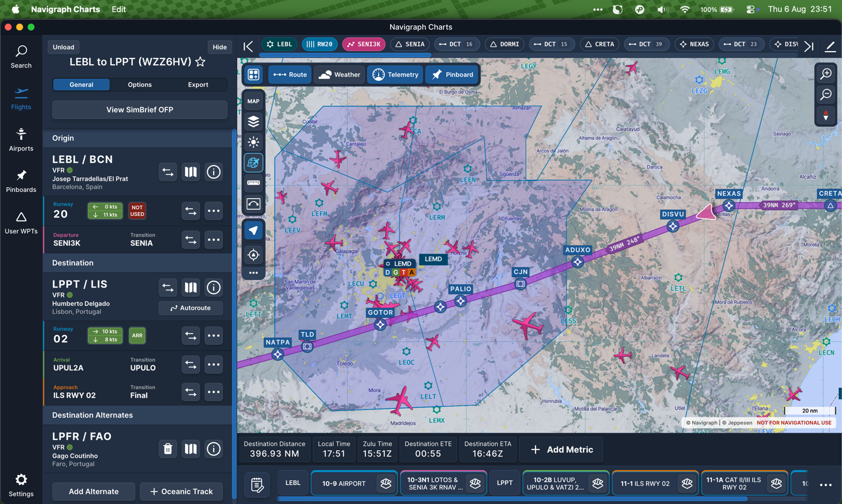The image size is (842, 504).
Task: Click the chart bar horizontal scrollbar
Action: tap(513, 499)
